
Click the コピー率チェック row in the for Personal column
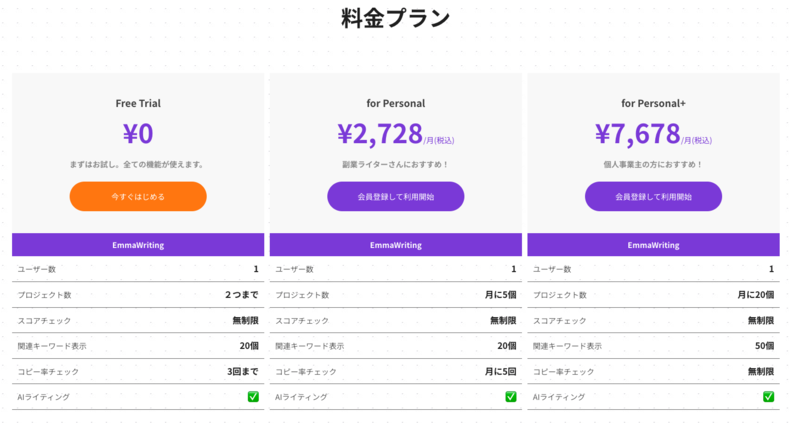(x=305, y=371)
